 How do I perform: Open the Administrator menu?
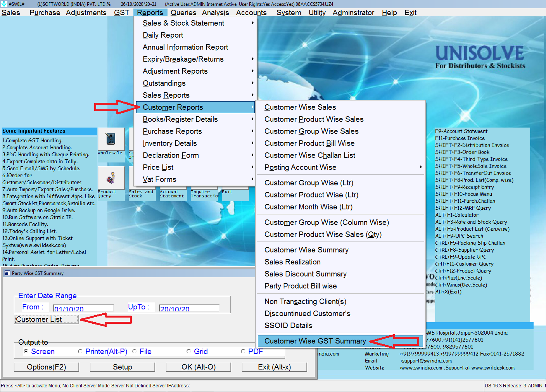353,12
